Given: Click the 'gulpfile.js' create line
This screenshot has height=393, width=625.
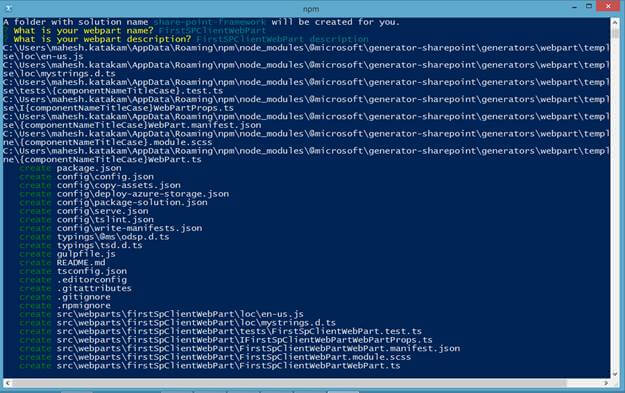Looking at the screenshot, I should click(67, 254).
